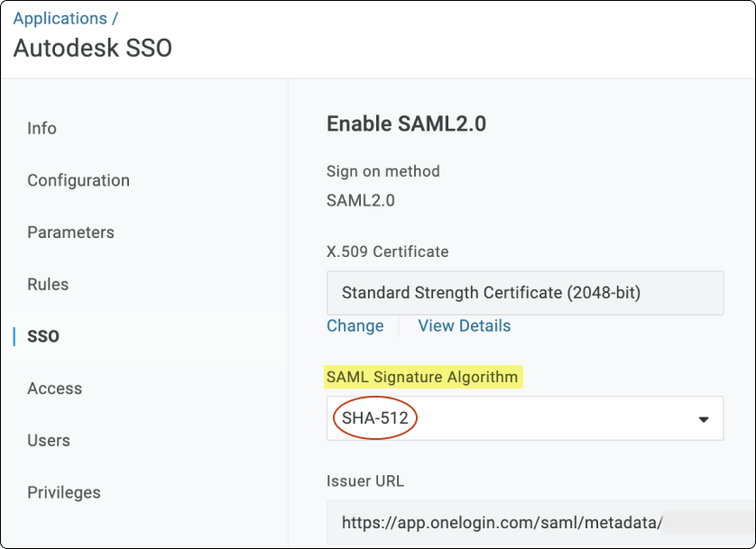Image resolution: width=756 pixels, height=549 pixels.
Task: Select the Parameters section
Action: click(x=70, y=232)
